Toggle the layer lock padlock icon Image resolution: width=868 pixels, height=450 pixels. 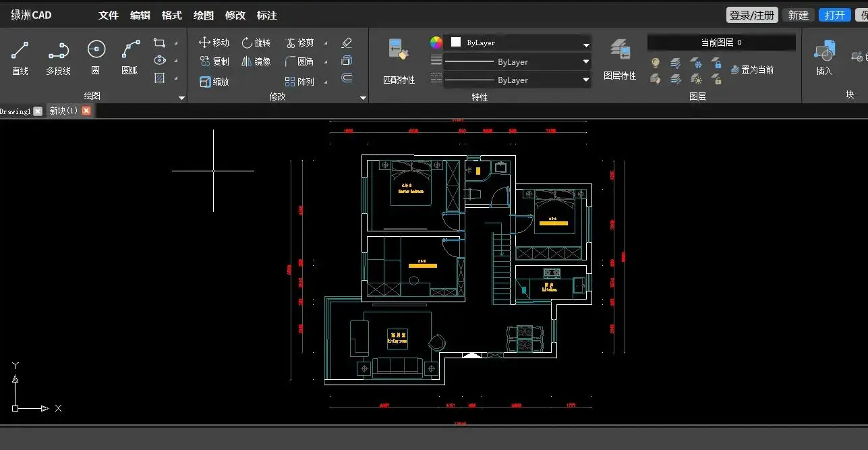pos(716,63)
